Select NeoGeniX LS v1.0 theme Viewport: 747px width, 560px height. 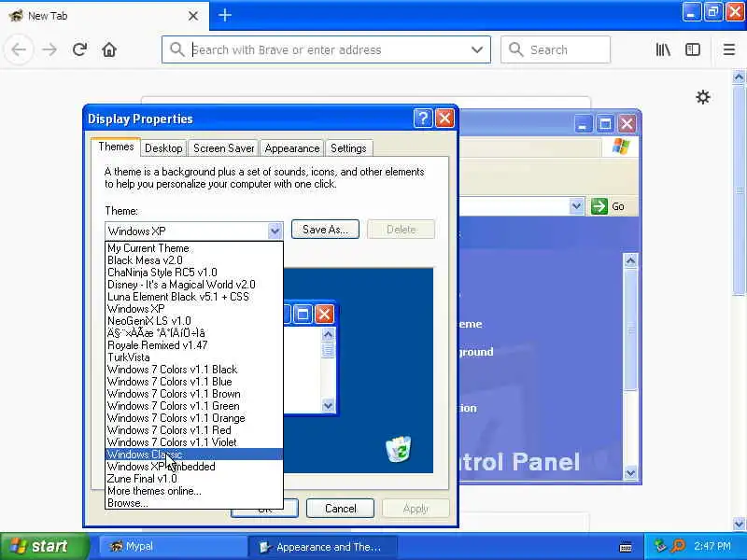(x=194, y=321)
